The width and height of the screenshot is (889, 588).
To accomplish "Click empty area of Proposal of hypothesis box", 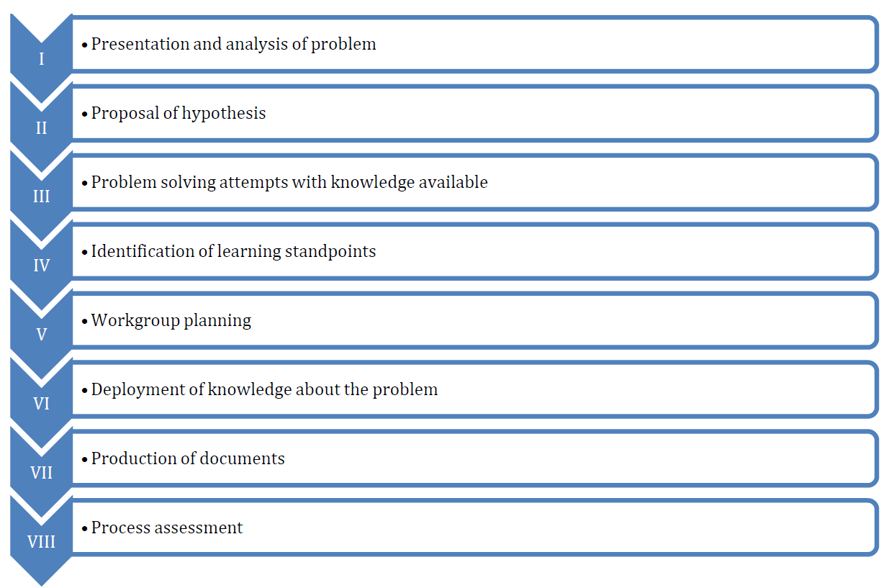I will (x=569, y=114).
